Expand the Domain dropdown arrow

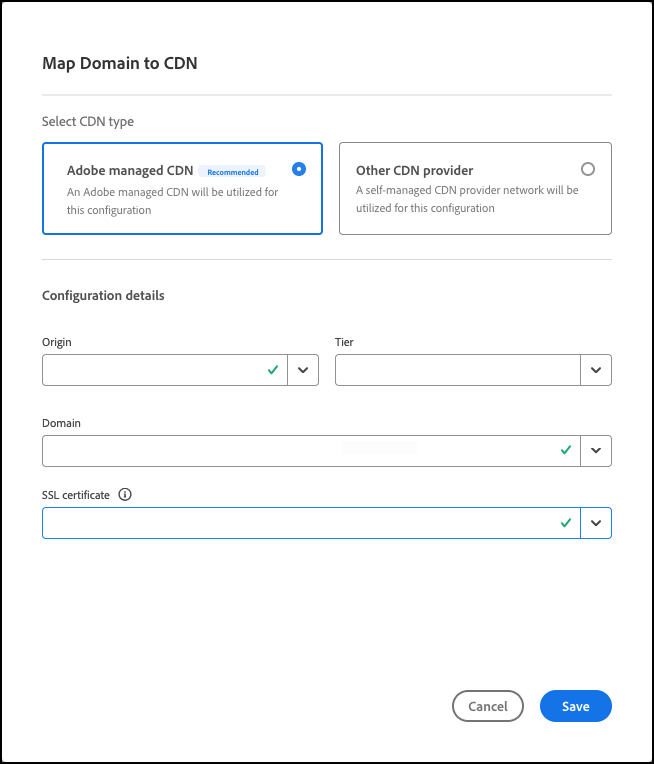pos(596,451)
